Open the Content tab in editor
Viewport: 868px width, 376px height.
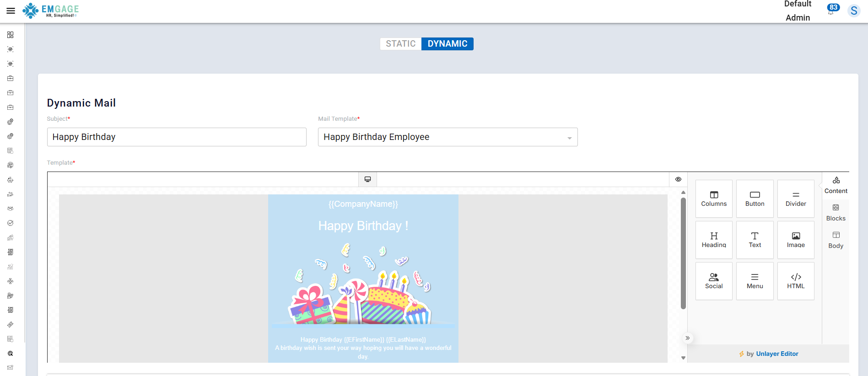pyautogui.click(x=836, y=186)
